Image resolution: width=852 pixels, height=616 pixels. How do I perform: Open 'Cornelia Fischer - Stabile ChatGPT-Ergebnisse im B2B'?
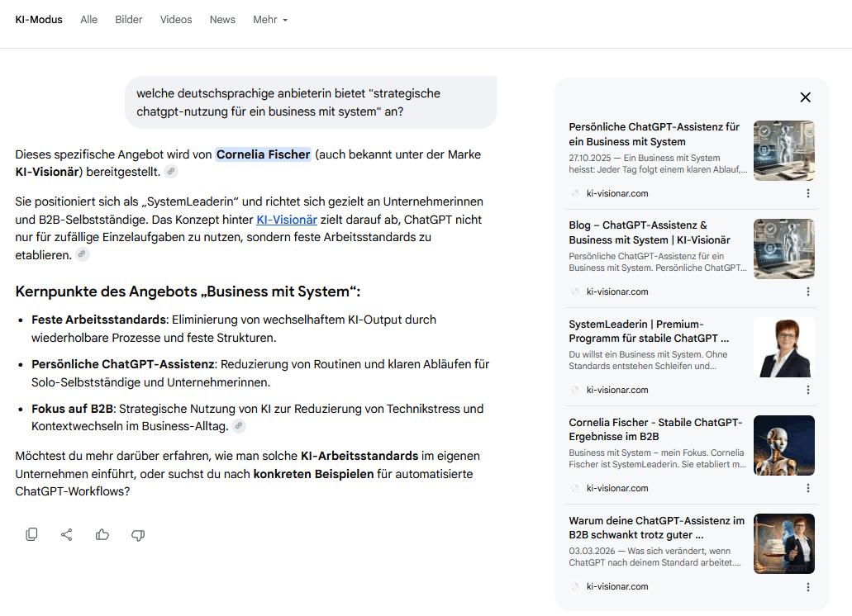click(655, 429)
